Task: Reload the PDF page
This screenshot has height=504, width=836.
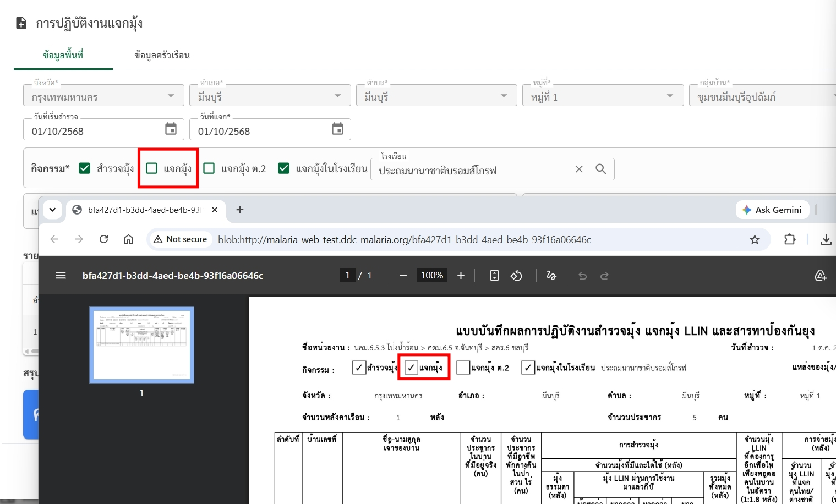Action: click(103, 239)
